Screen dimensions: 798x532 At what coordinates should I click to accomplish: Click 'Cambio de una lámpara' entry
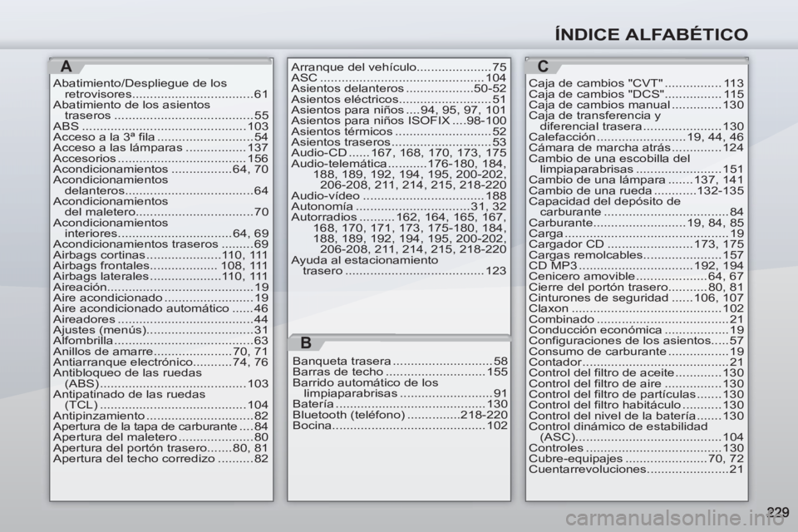tap(636, 180)
